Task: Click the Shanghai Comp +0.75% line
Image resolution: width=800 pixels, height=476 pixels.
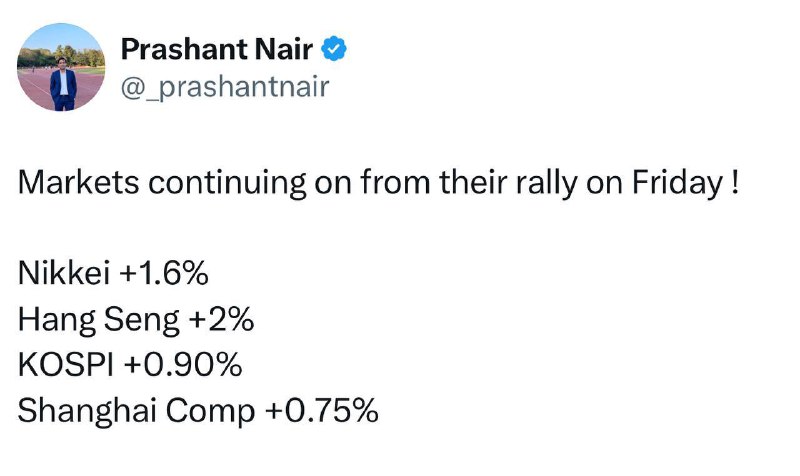Action: (x=198, y=411)
